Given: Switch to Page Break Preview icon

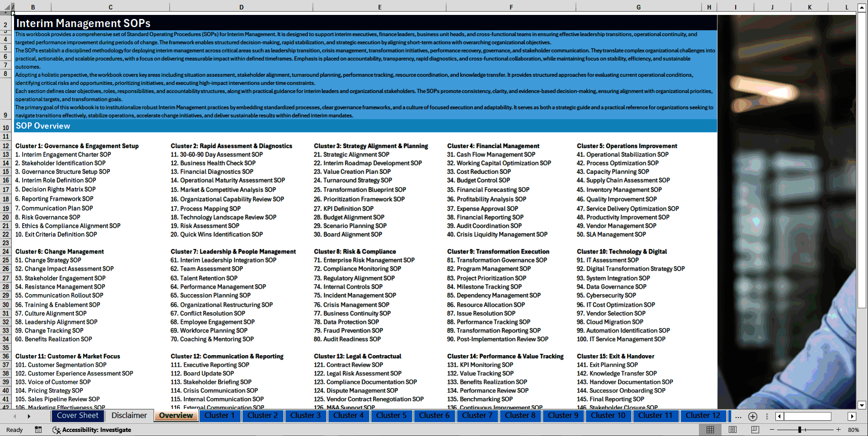Looking at the screenshot, I should coord(755,430).
